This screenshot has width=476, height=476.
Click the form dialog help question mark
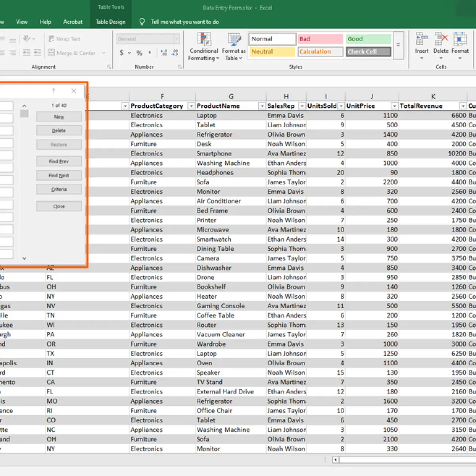pos(54,91)
